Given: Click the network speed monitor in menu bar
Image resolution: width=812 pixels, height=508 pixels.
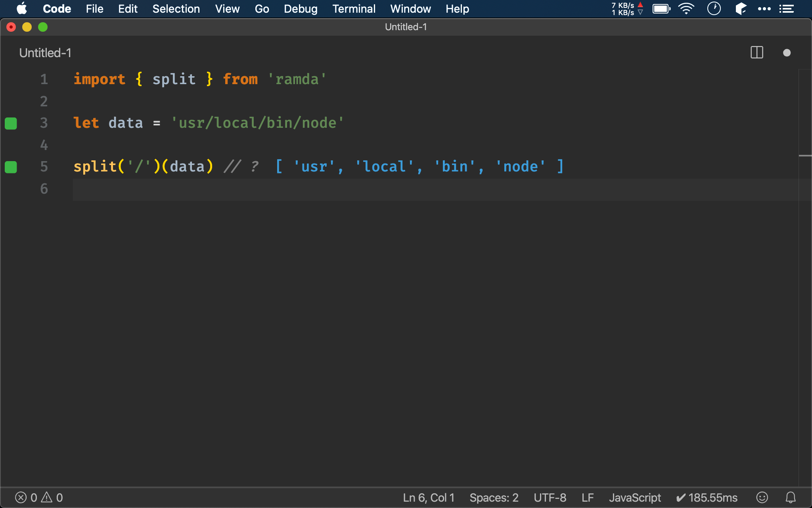Looking at the screenshot, I should [627, 9].
